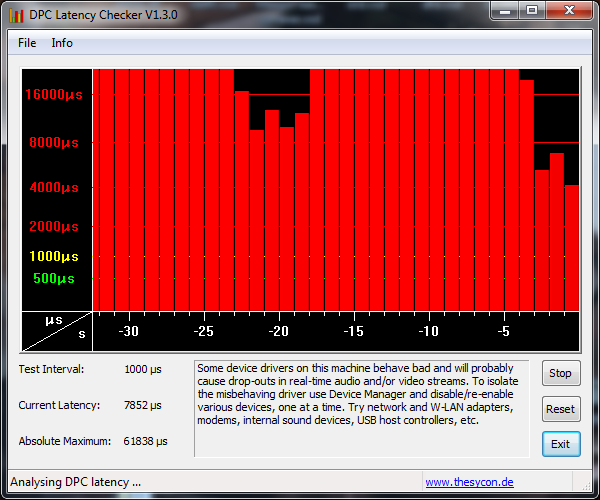This screenshot has height=500, width=600.
Task: Select the 16000µs axis label
Action: click(54, 94)
